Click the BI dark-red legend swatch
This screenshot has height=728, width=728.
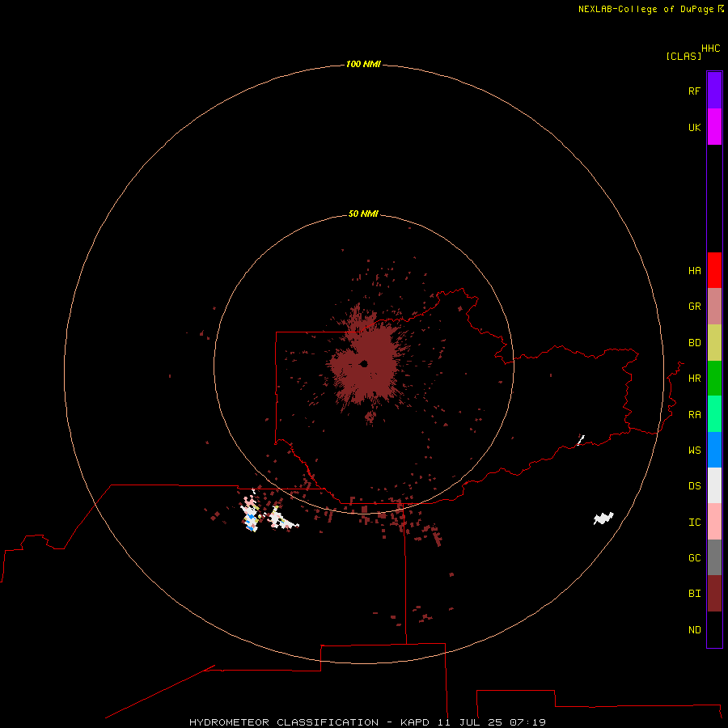point(714,594)
